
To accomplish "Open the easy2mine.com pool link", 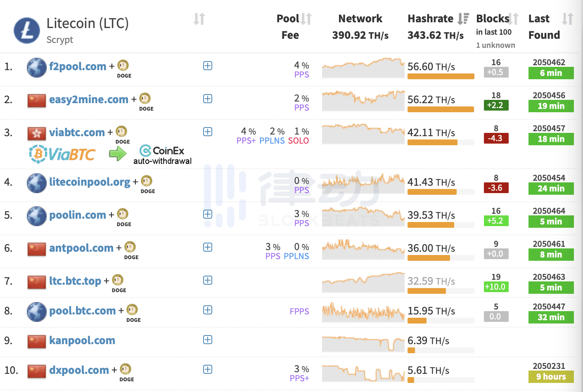I will 89,99.
